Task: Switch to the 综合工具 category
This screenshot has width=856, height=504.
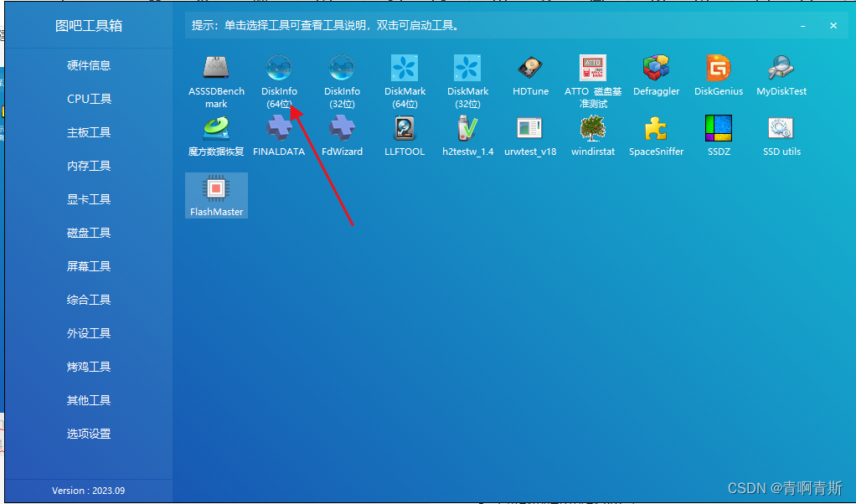Action: click(89, 300)
